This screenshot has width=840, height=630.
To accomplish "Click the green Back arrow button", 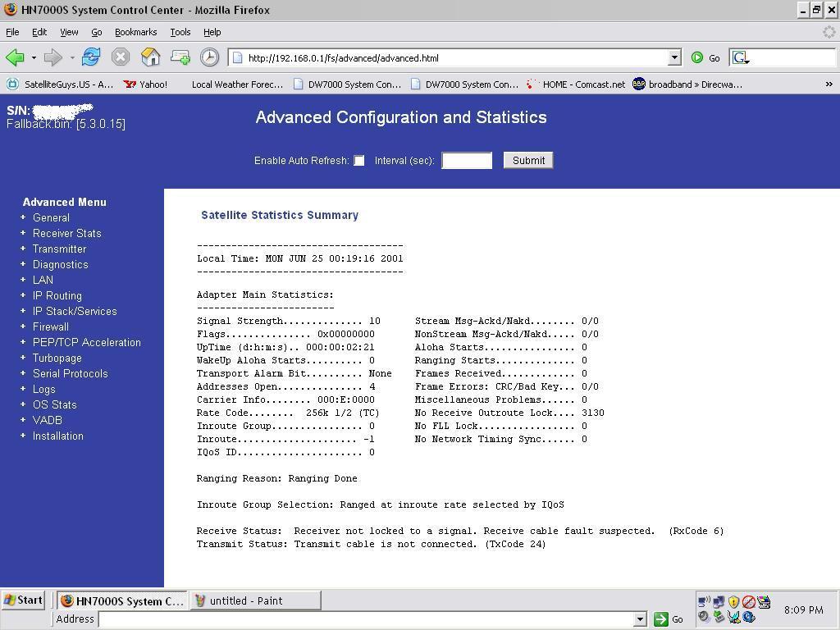I will coord(15,57).
